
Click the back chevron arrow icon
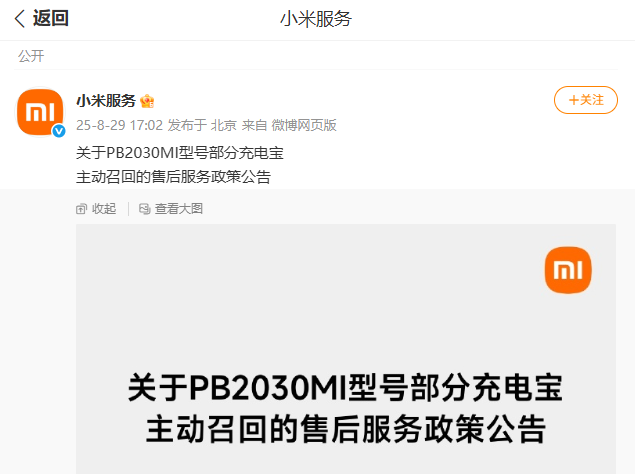click(x=19, y=19)
